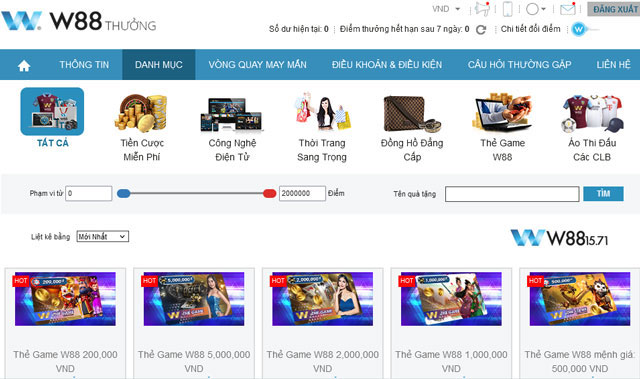Expand the VND currency dropdown
The width and height of the screenshot is (640, 379).
446,9
